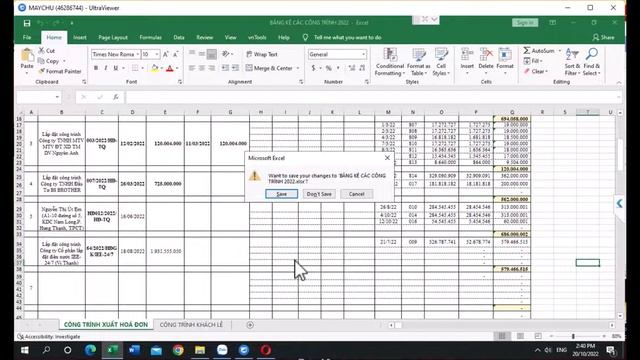Click the Increase Font Size icon
The width and height of the screenshot is (640, 360).
(x=165, y=54)
